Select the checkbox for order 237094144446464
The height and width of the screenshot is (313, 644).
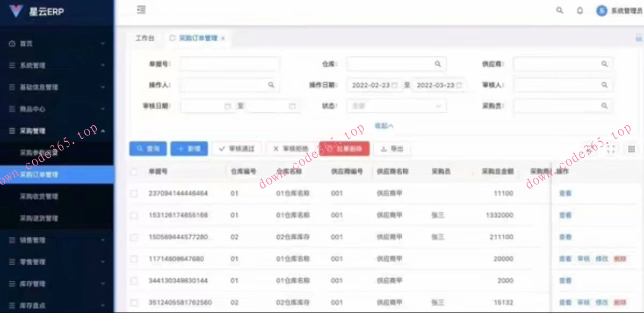[134, 193]
